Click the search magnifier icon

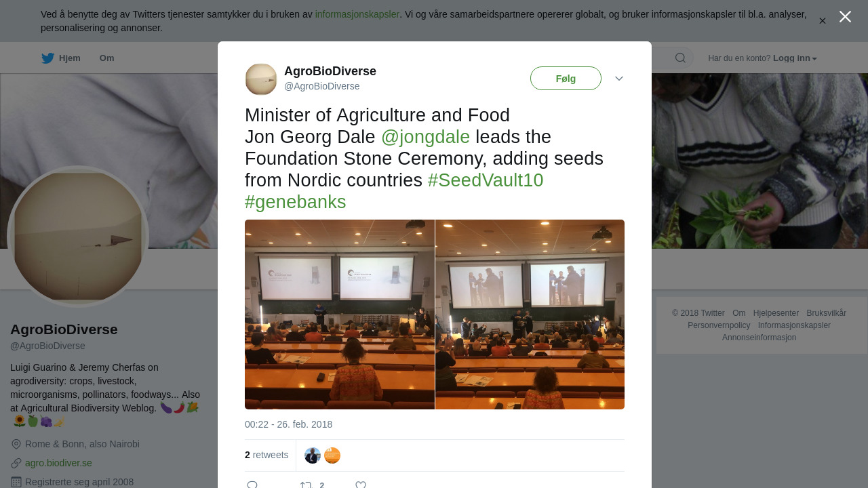(680, 58)
